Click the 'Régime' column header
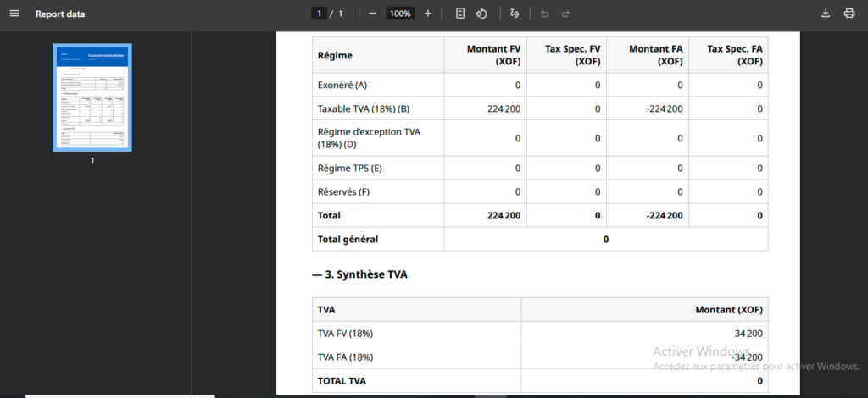 335,55
